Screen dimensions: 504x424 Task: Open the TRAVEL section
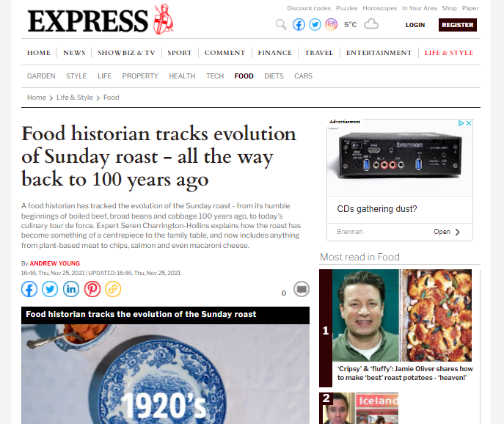319,53
